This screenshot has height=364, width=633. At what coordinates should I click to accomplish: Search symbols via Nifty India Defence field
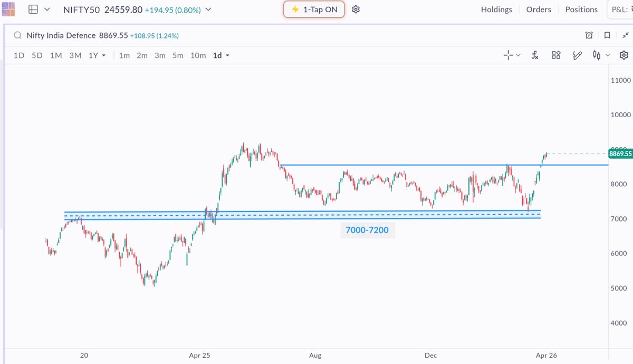tap(63, 35)
